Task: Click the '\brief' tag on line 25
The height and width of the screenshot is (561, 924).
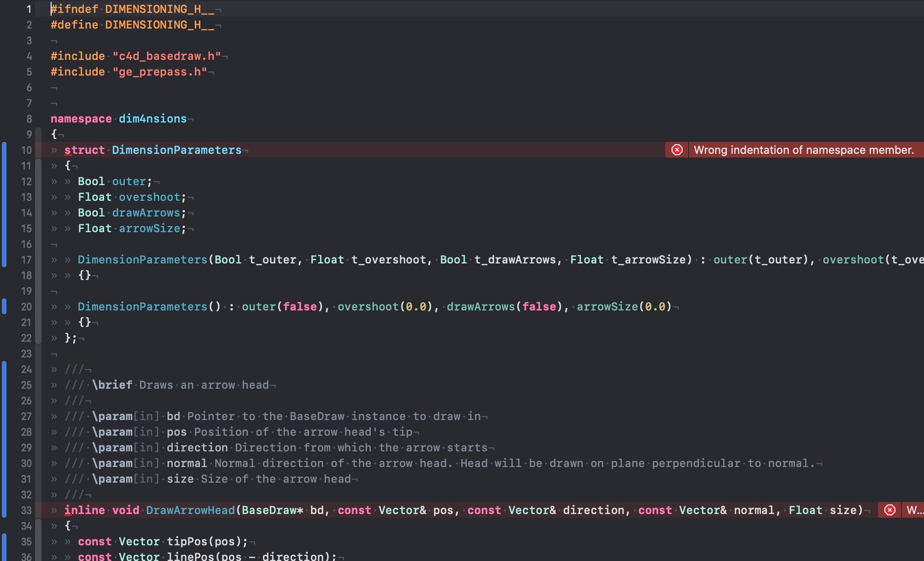Action: click(112, 385)
